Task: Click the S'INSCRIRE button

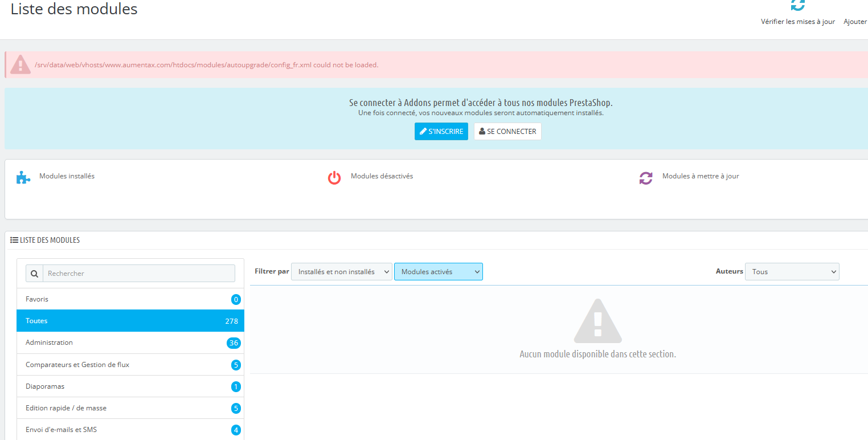Action: coord(441,131)
